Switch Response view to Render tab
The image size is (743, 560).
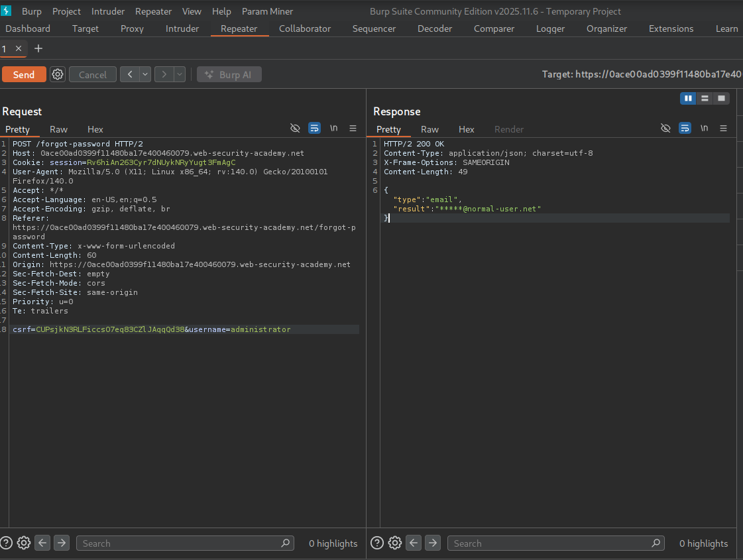click(x=509, y=129)
